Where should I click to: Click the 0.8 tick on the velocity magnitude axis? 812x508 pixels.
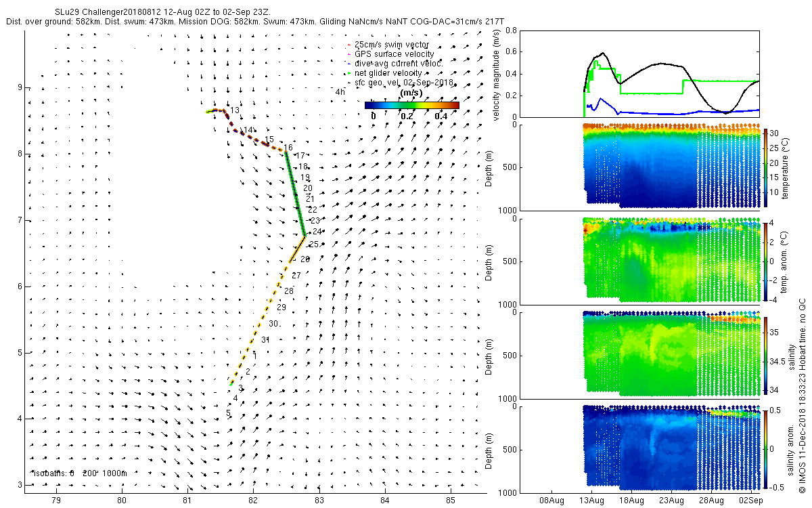[512, 30]
